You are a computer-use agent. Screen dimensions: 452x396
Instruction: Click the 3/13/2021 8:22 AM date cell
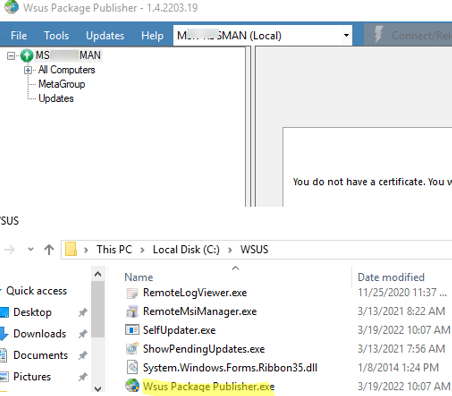pos(401,311)
